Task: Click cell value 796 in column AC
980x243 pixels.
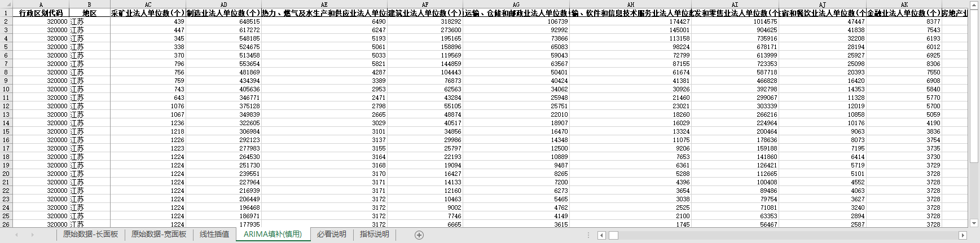Action: pyautogui.click(x=148, y=64)
